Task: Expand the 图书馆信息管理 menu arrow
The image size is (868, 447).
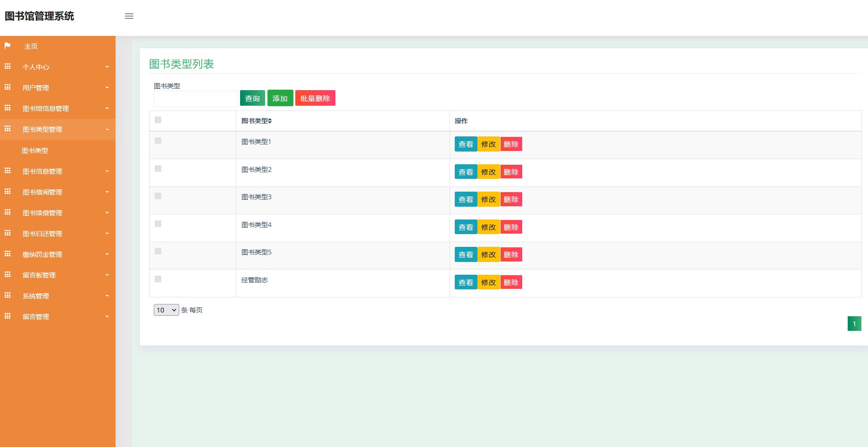Action: (107, 109)
